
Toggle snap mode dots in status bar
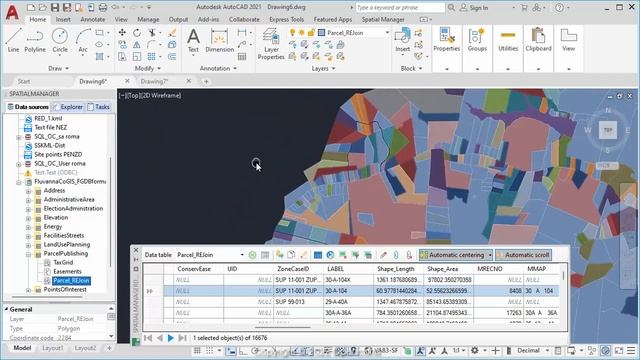[209, 351]
